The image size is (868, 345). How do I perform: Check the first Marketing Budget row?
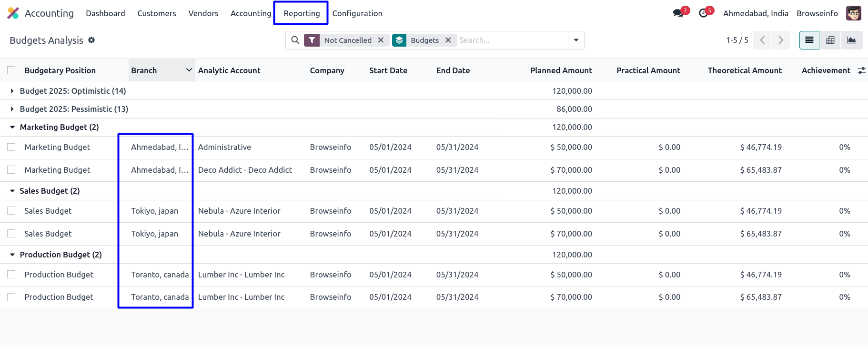tap(11, 147)
